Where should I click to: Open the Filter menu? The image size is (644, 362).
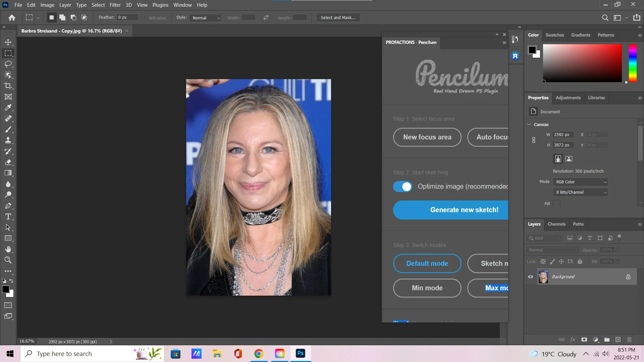point(115,5)
